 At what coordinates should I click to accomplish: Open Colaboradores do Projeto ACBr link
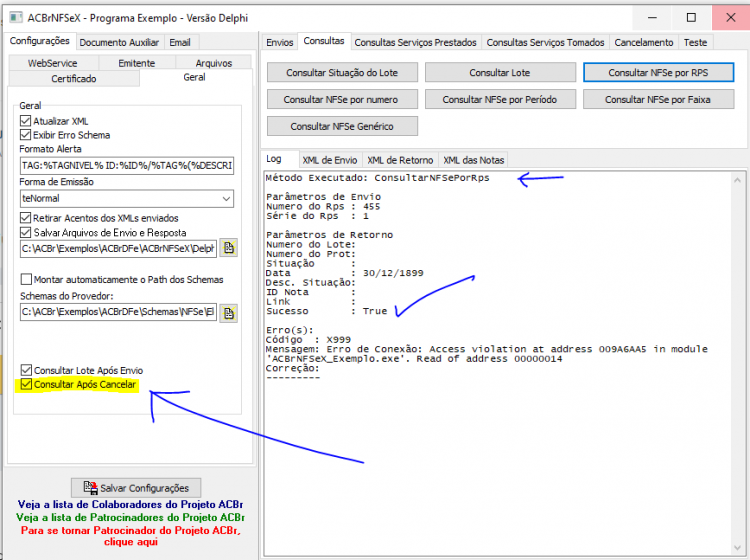(x=130, y=504)
